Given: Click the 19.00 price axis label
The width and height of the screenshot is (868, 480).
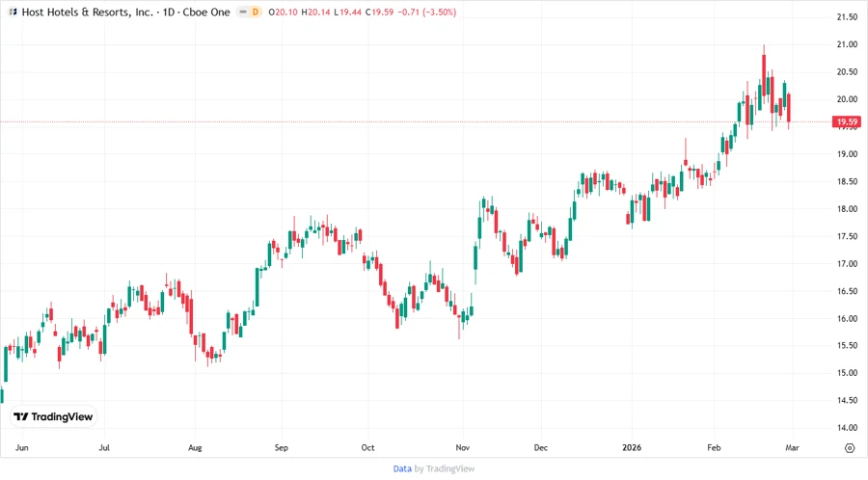Looking at the screenshot, I should coord(847,154).
